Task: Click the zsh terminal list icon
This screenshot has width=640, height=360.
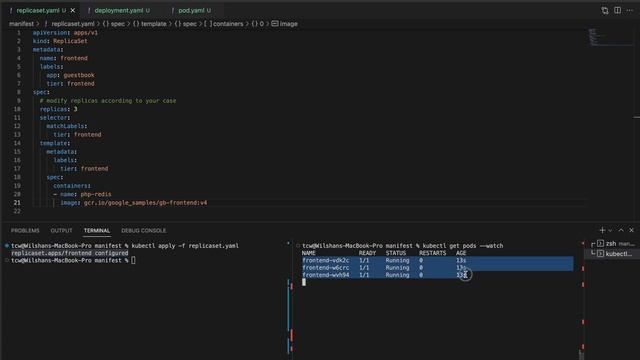Action: click(x=600, y=244)
